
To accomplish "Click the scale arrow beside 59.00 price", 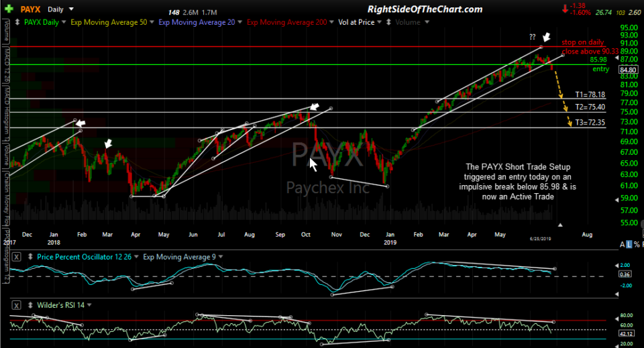I will coord(616,199).
